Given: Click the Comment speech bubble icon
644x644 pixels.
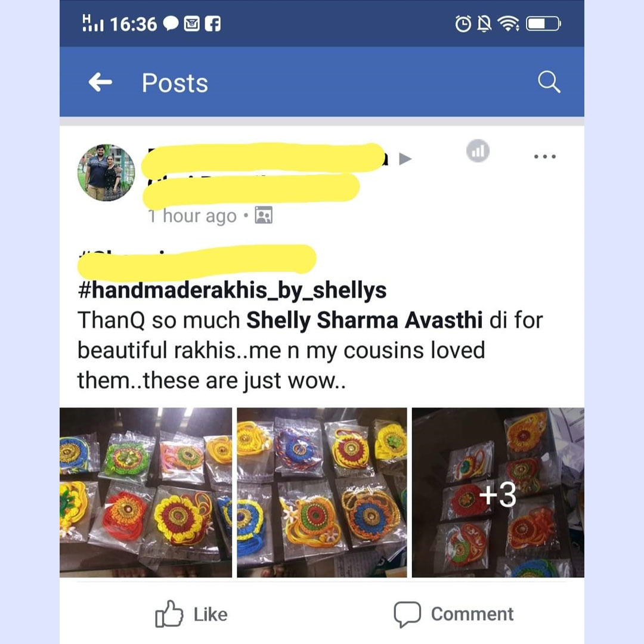Looking at the screenshot, I should click(407, 614).
